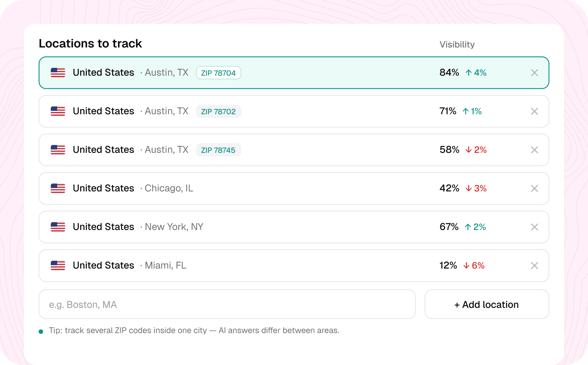Viewport: 588px width, 365px height.
Task: Click the US flag in Miami row
Action: pyautogui.click(x=58, y=266)
